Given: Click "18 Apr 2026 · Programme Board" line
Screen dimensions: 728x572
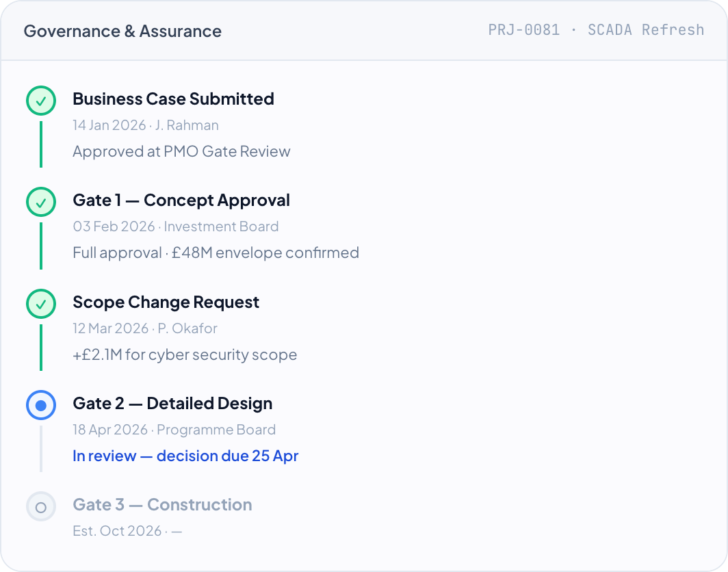Looking at the screenshot, I should [174, 430].
